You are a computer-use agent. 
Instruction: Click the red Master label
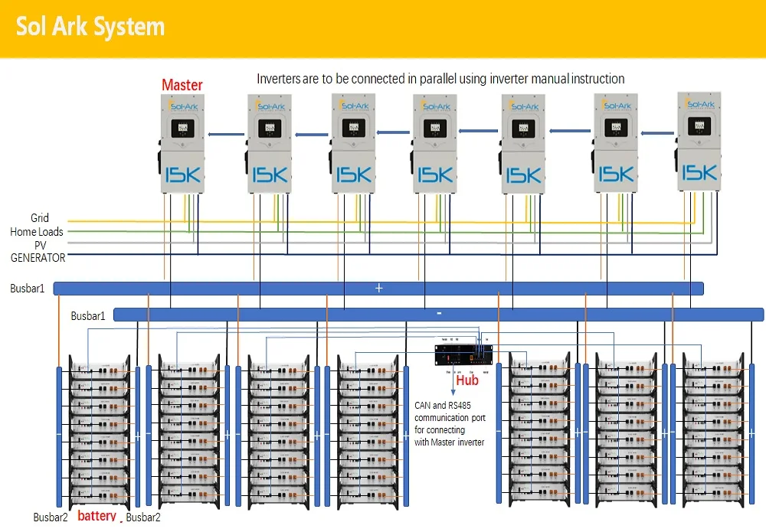coord(182,84)
